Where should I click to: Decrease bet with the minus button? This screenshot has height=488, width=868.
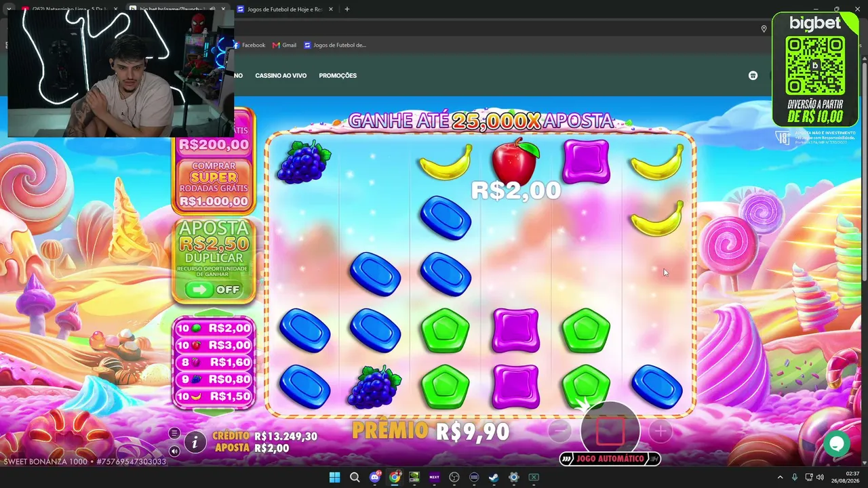[x=559, y=430]
